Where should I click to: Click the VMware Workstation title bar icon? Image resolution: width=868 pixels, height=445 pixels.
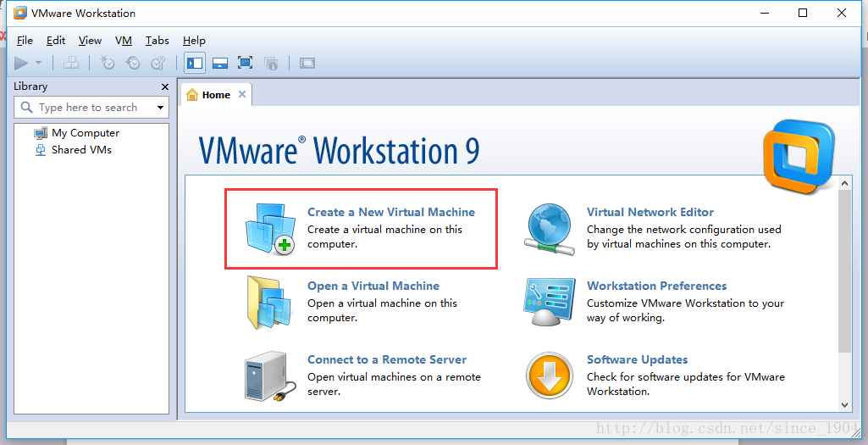[x=20, y=13]
